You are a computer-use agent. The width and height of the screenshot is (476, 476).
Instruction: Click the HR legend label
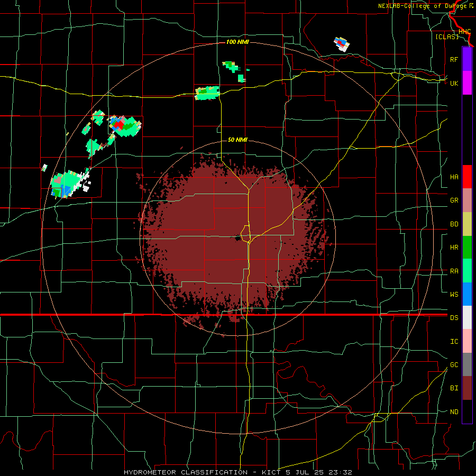pyautogui.click(x=454, y=248)
